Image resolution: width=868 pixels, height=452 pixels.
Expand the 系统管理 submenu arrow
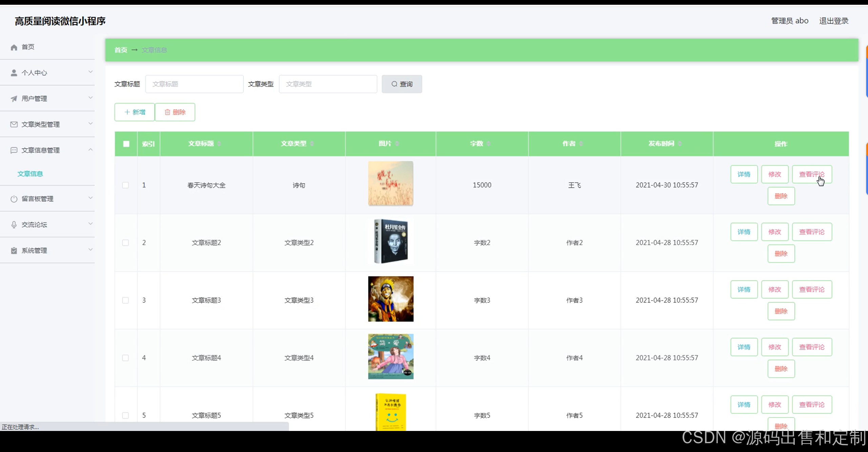[x=91, y=250]
